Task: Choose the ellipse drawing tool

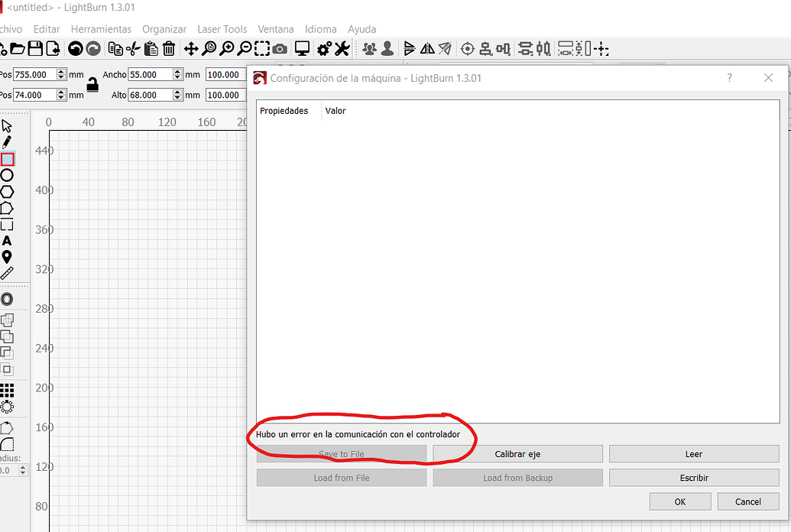Action: pos(9,174)
